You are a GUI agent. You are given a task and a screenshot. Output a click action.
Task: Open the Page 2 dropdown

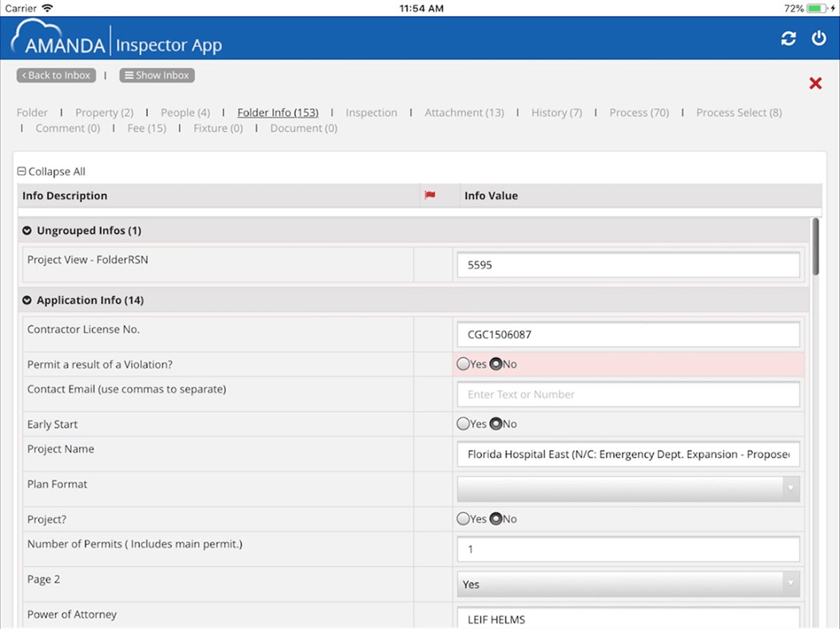pos(790,584)
